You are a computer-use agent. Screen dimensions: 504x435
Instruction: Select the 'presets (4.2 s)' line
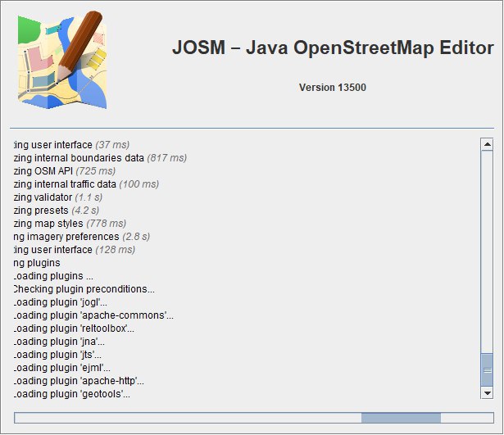tap(57, 211)
